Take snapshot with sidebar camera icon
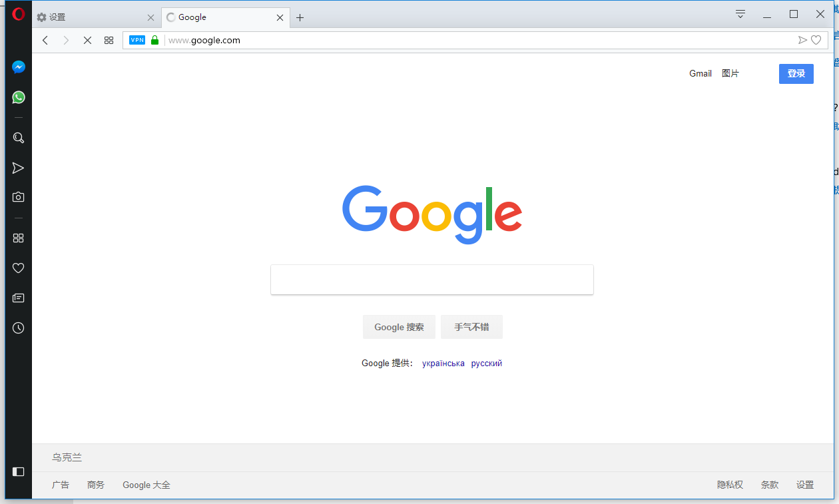The height and width of the screenshot is (504, 839). (19, 197)
